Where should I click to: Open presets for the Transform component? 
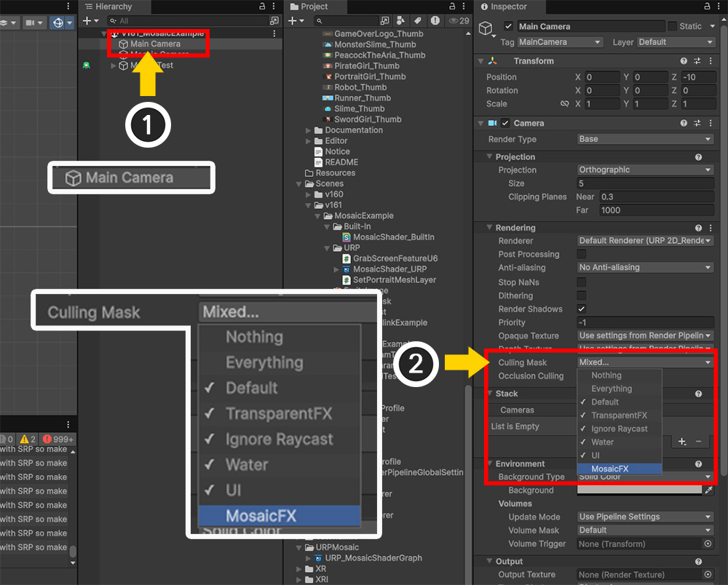pyautogui.click(x=697, y=61)
